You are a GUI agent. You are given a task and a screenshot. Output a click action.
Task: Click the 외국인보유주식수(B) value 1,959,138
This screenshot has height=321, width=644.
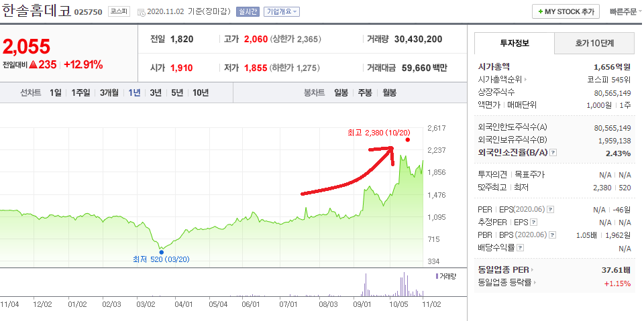[x=615, y=141]
